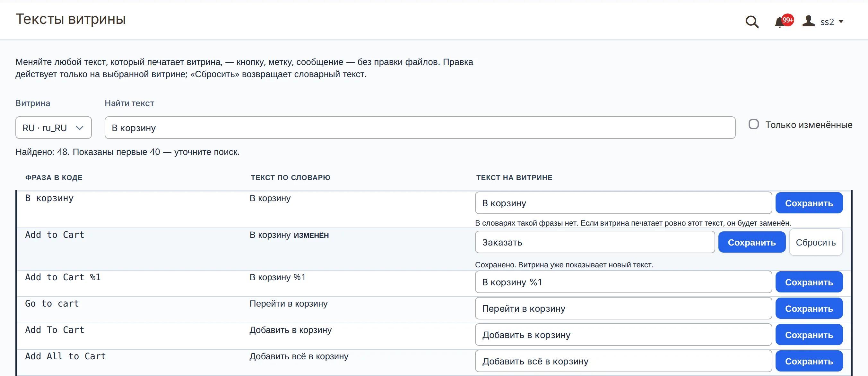868x376 pixels.
Task: Edit the «Заказать» storefront text field
Action: [x=595, y=242]
